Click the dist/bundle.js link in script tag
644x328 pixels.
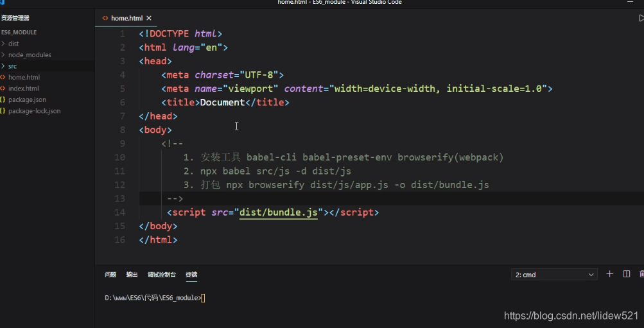coord(279,212)
